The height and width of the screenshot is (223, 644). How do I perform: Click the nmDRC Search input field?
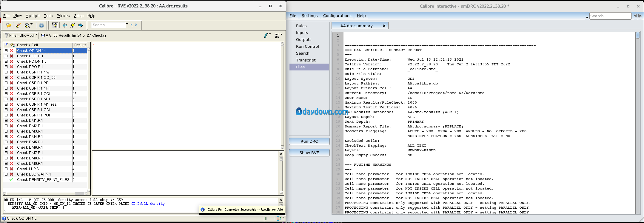tap(610, 16)
